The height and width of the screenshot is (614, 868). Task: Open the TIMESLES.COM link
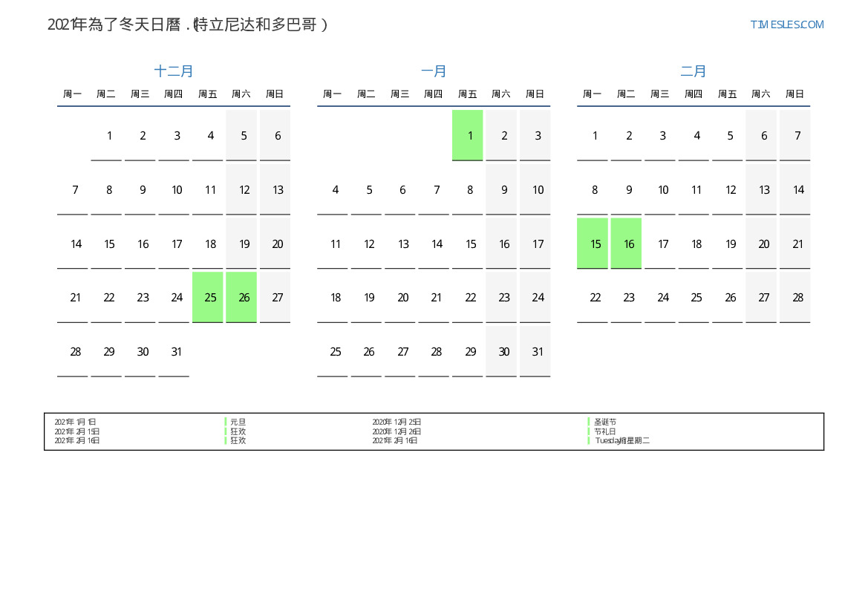[x=786, y=25]
